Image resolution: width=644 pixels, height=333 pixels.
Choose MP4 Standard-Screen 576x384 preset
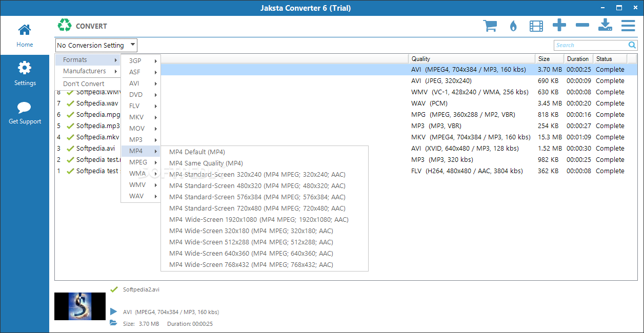[x=265, y=197]
